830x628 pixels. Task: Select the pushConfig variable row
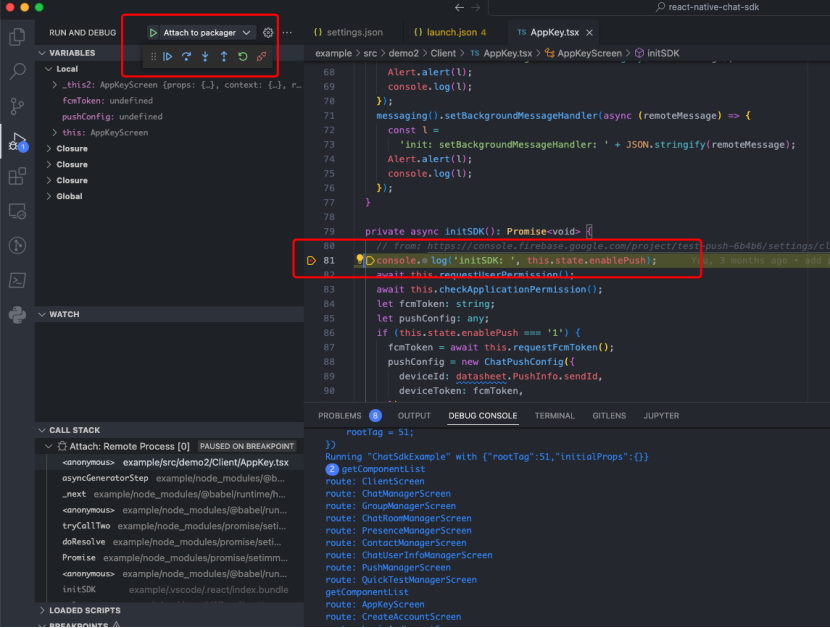(x=169, y=116)
